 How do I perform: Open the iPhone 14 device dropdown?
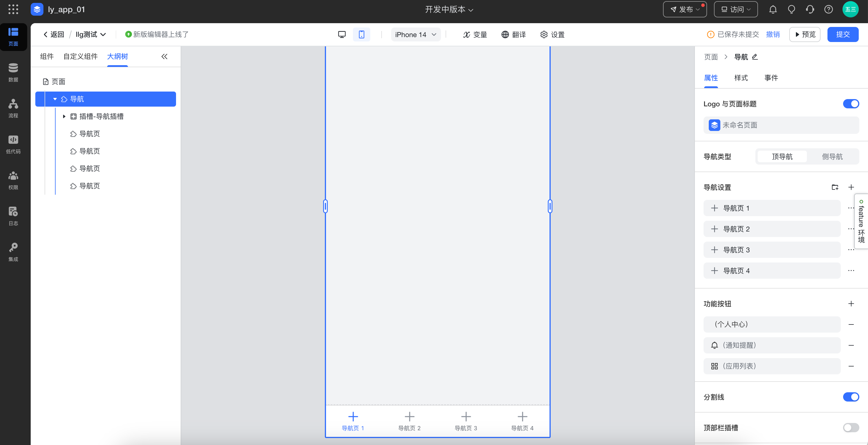point(416,34)
